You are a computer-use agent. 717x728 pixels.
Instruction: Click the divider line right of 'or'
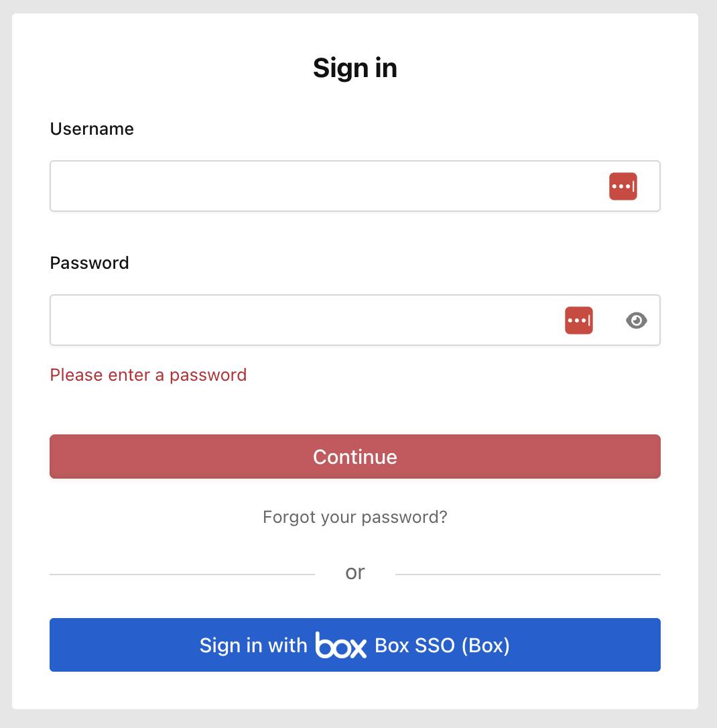point(528,574)
